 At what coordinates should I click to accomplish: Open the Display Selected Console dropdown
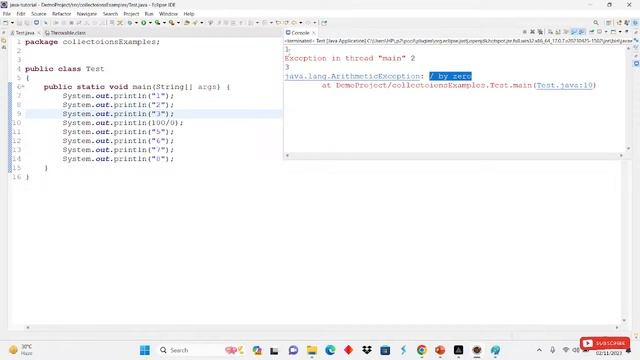tap(606, 32)
